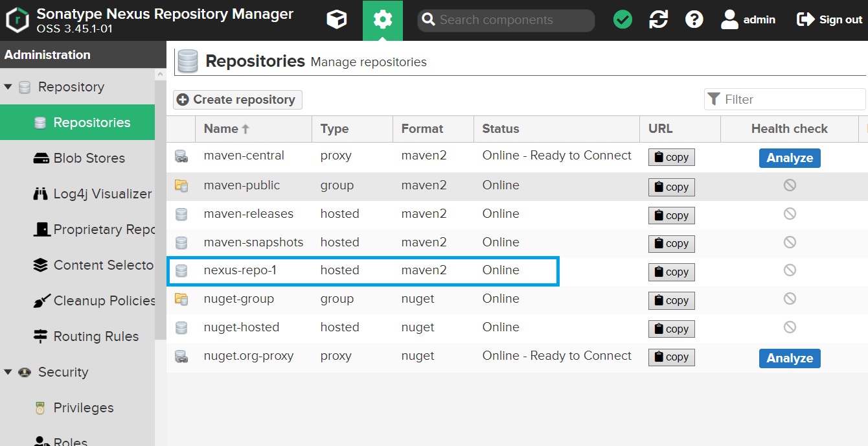Click the Log4j Visualizer binoculars icon
The image size is (868, 446).
[x=41, y=194]
